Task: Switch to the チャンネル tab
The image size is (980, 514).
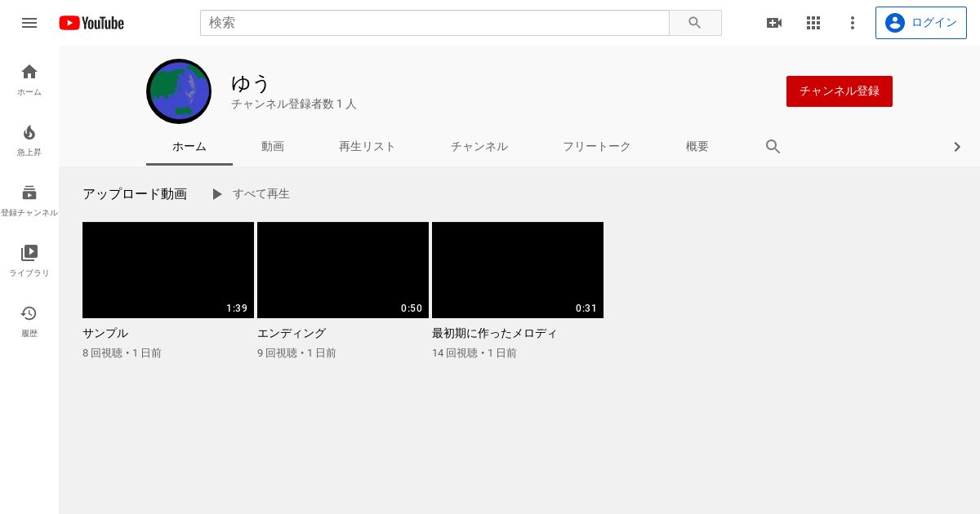Action: 479,147
